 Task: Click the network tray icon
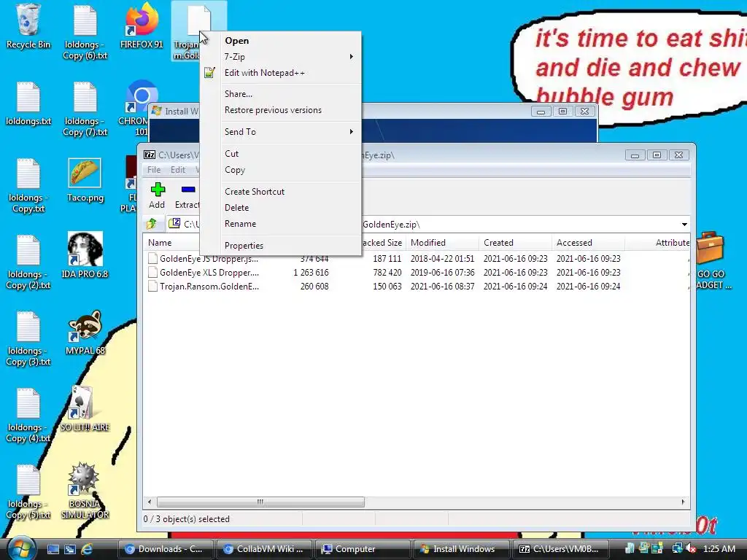coord(677,549)
